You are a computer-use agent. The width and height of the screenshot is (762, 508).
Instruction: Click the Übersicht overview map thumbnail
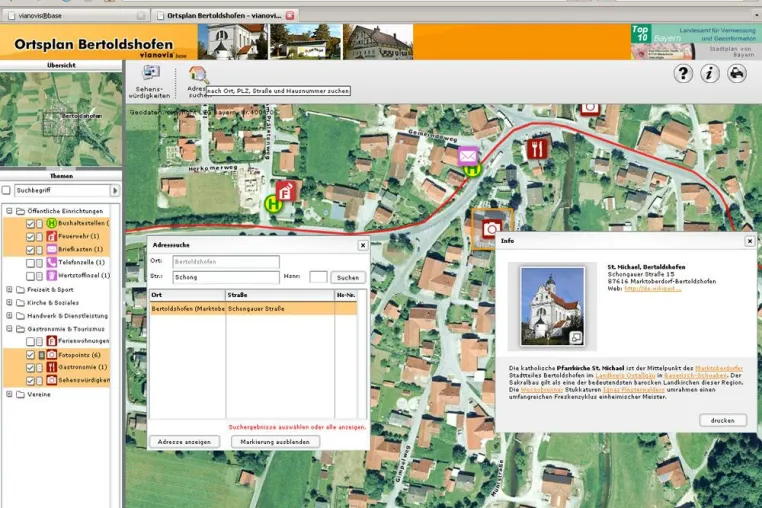click(61, 119)
